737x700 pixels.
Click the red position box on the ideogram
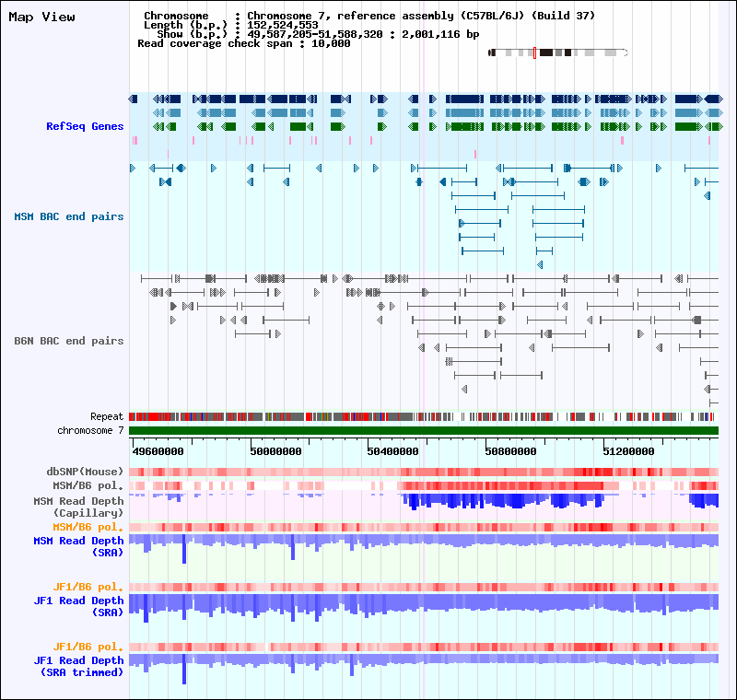point(535,52)
